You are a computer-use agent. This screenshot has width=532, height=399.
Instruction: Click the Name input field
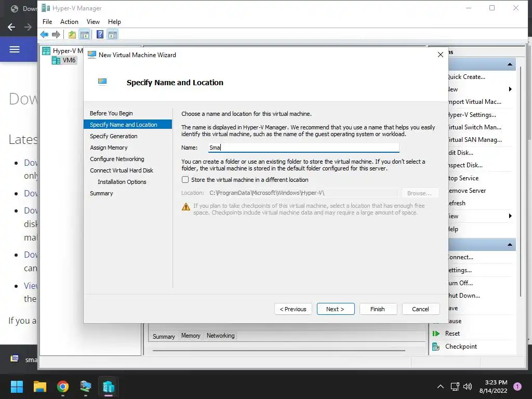[x=303, y=148]
